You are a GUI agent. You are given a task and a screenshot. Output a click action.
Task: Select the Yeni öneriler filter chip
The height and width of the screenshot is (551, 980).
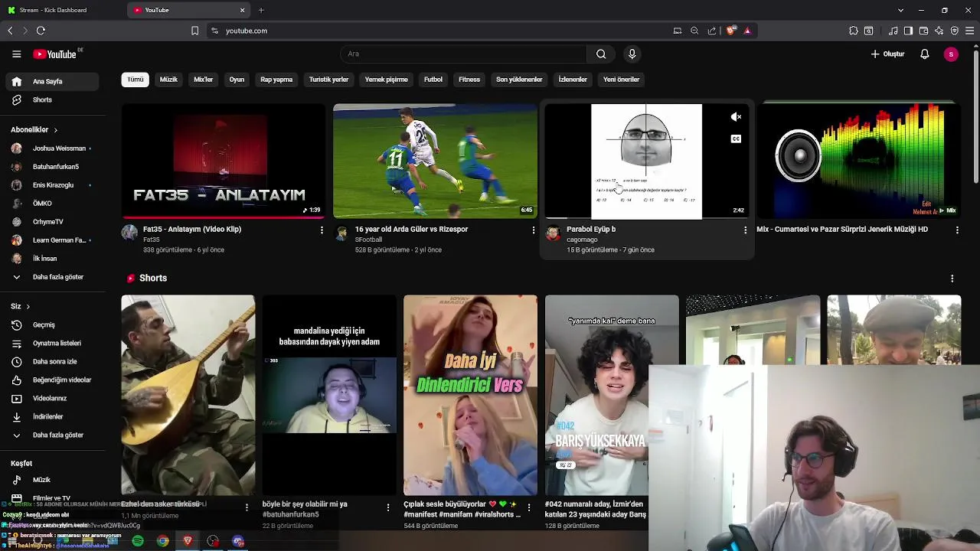point(621,80)
